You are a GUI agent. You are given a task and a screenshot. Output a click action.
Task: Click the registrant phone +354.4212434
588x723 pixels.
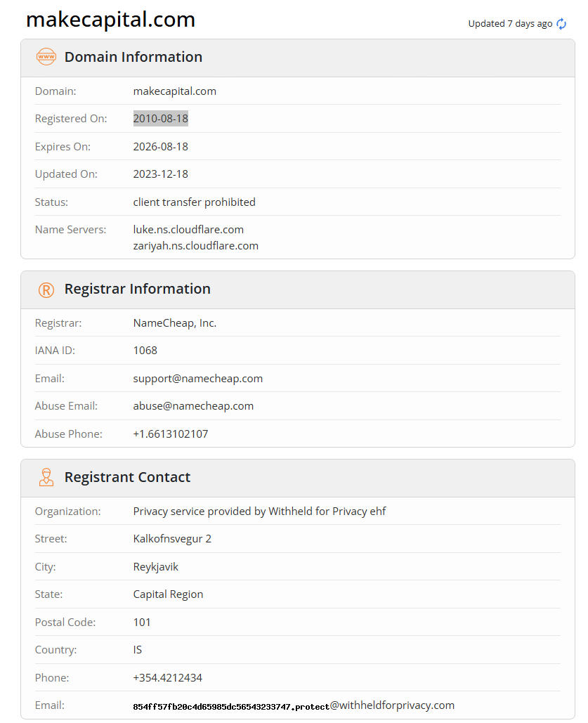168,678
